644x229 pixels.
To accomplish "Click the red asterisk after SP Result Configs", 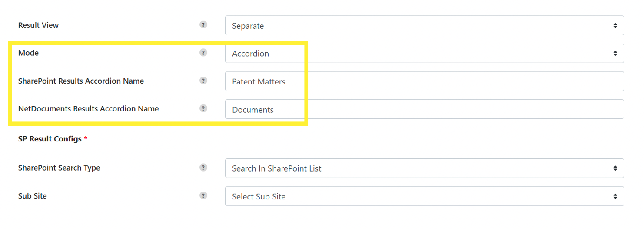I will pyautogui.click(x=86, y=138).
